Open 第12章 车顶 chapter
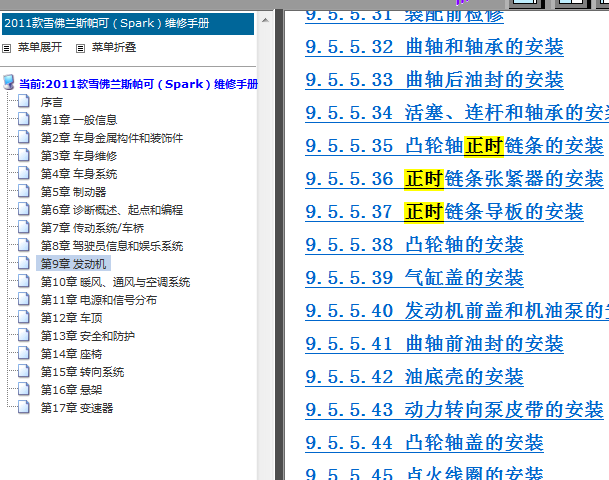Screen dimensions: 609x480 [71, 318]
